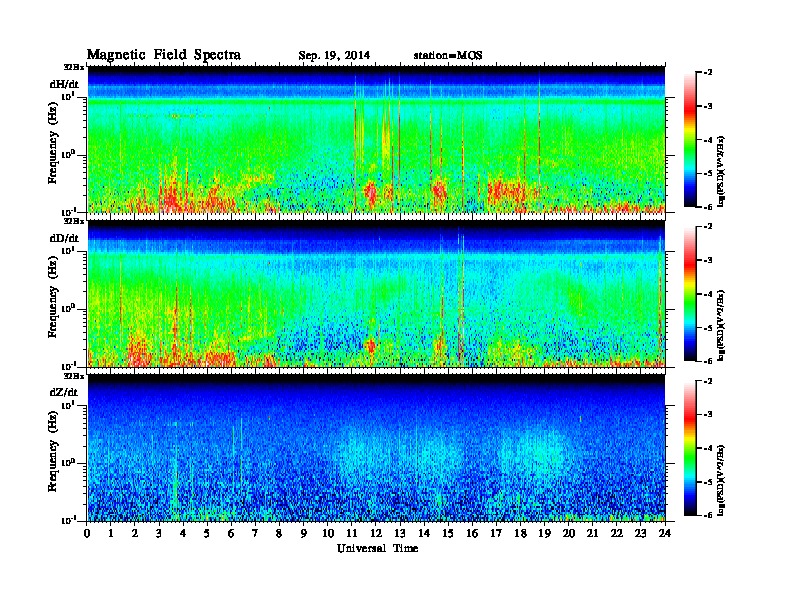Click the hour "21" label on time axis
Viewport: 792px width, 612px height.
[592, 533]
